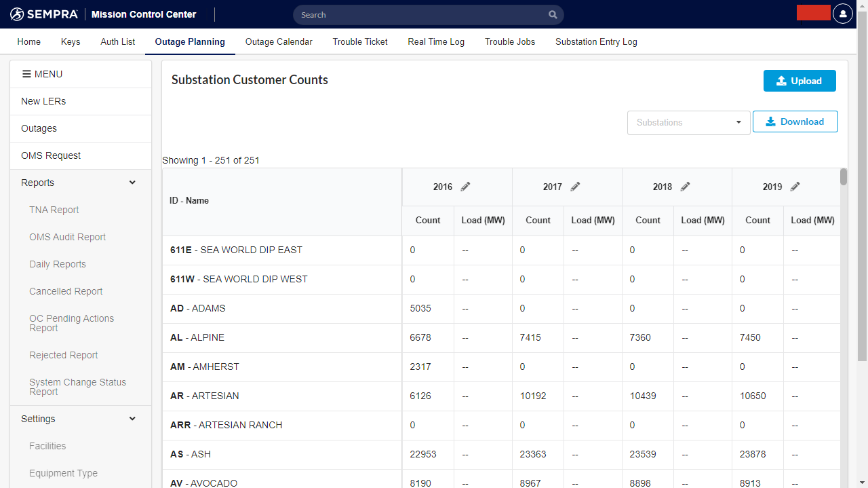Switch to the Outage Calendar tab
The image size is (868, 488).
tap(279, 41)
